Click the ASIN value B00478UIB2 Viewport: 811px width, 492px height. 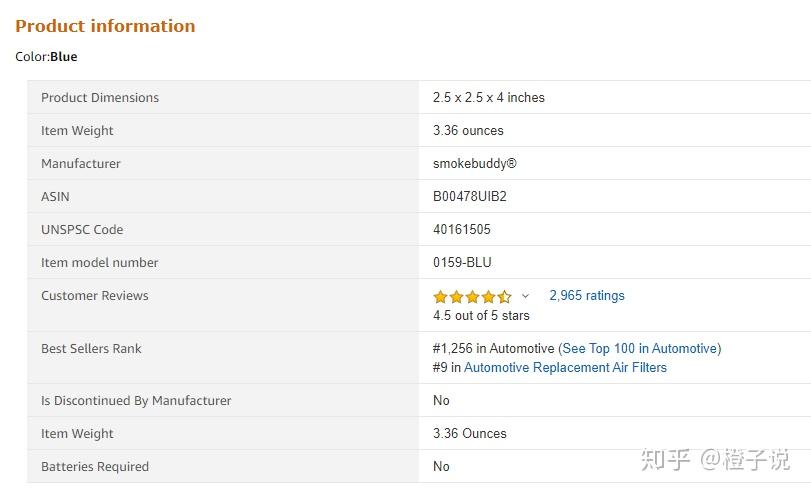[469, 196]
